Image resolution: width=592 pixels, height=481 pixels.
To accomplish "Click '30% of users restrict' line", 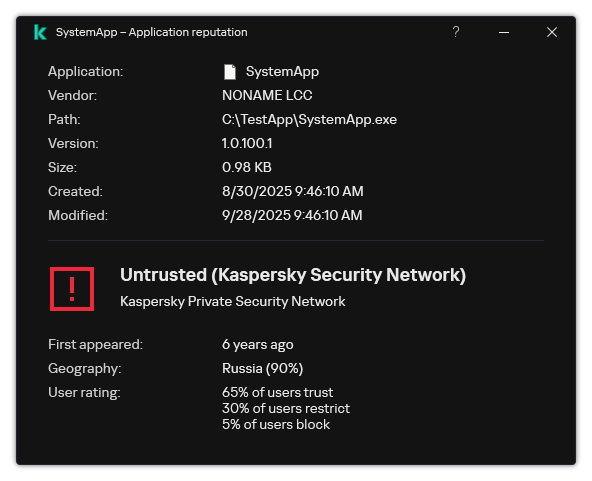I will pos(286,409).
